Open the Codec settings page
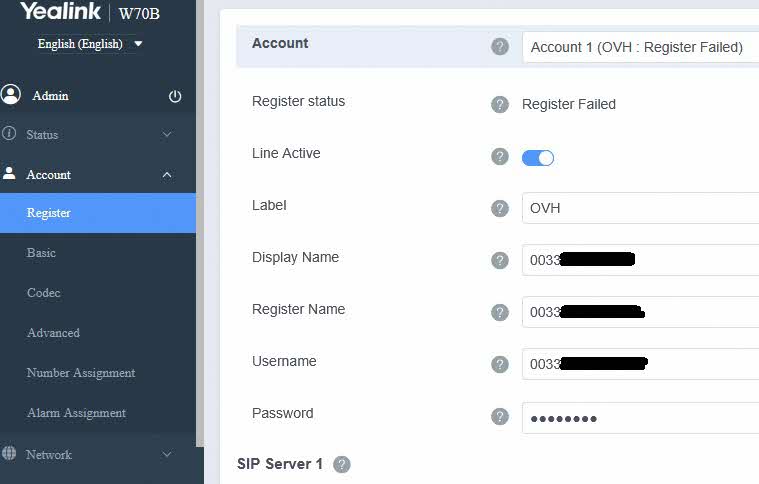 pos(44,293)
